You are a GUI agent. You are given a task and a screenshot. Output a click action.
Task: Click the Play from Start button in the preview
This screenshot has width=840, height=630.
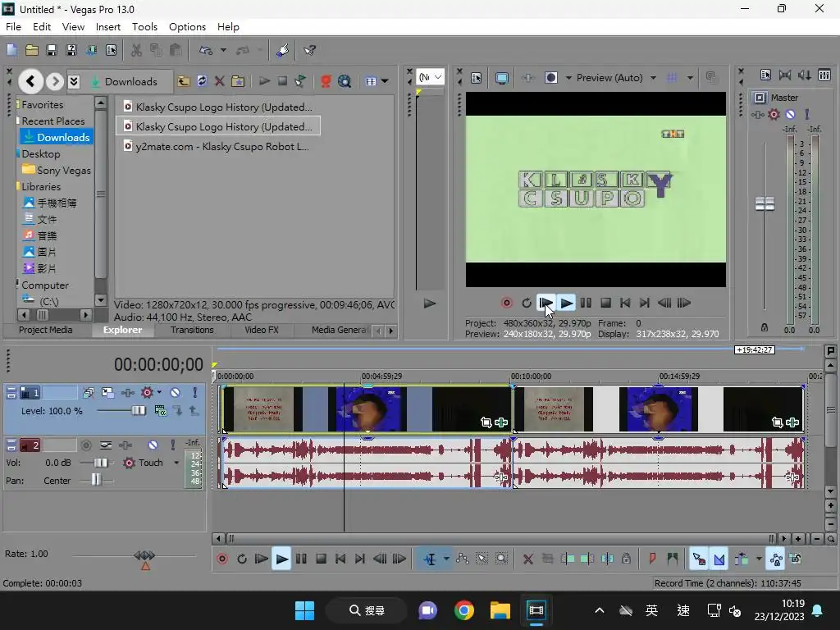[546, 303]
